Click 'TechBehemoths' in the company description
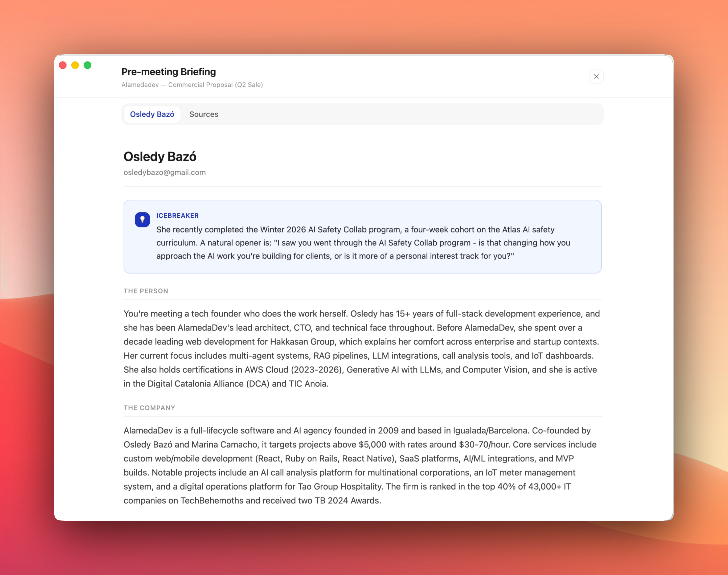Screen dimensions: 728x575 [212, 501]
